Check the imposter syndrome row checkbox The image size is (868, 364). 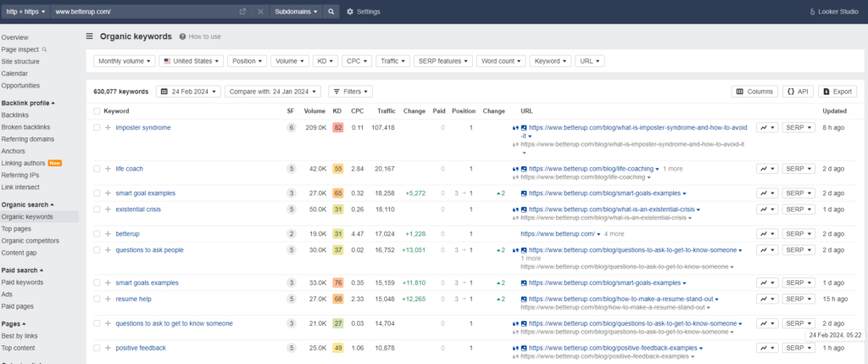[97, 127]
